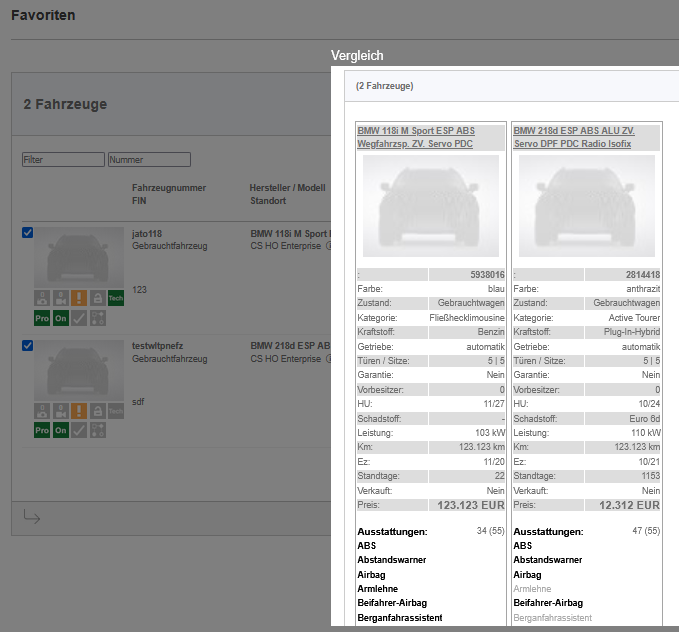The width and height of the screenshot is (679, 632).
Task: Click the arrow icon below vehicle list
Action: (x=32, y=517)
